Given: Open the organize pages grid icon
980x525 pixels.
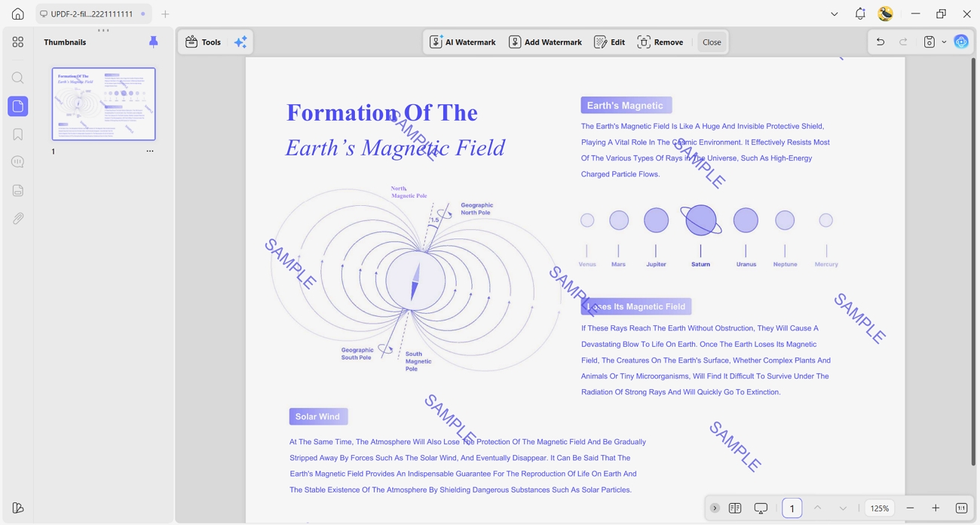Looking at the screenshot, I should [18, 42].
